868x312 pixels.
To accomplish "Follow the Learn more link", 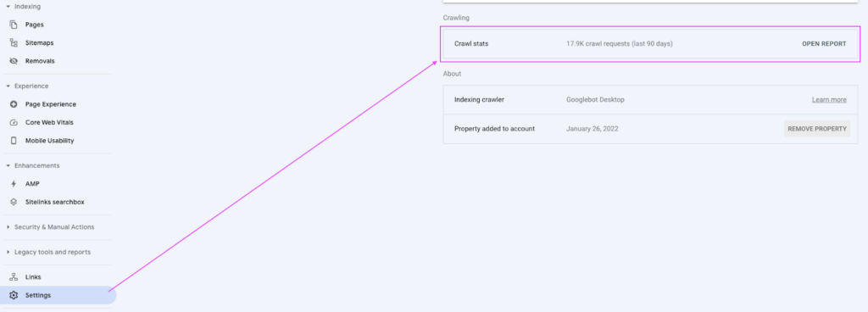I will tap(829, 99).
